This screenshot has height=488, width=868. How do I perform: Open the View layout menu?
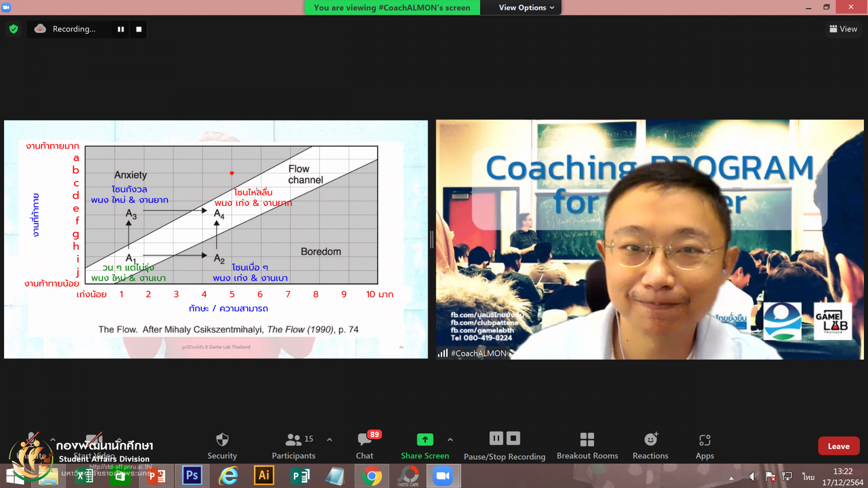[x=843, y=29]
